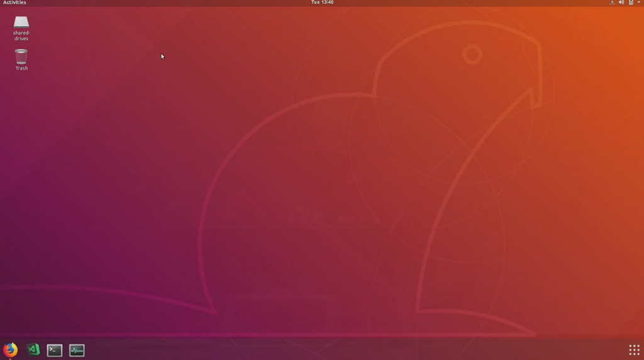Image resolution: width=644 pixels, height=360 pixels.
Task: Select the shared-drives desktop icon
Action: 21,28
